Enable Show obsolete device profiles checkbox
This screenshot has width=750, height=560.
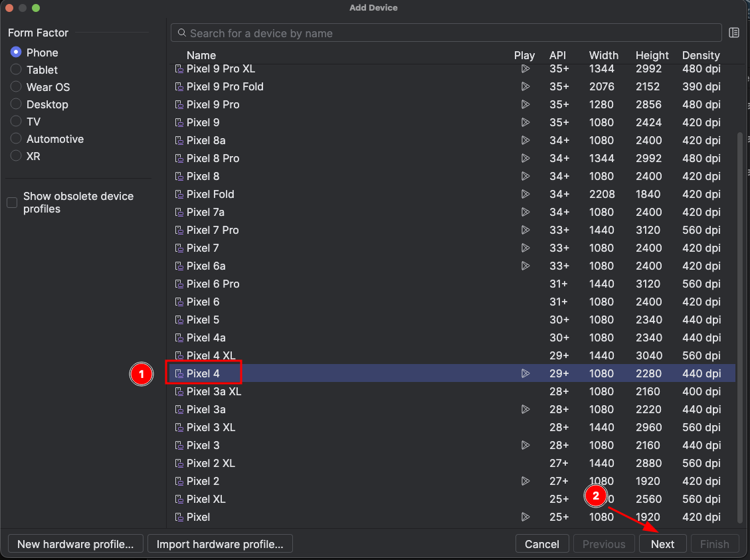coord(12,203)
